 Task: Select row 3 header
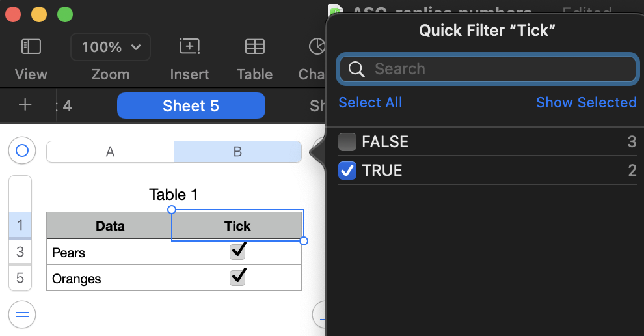tap(20, 252)
